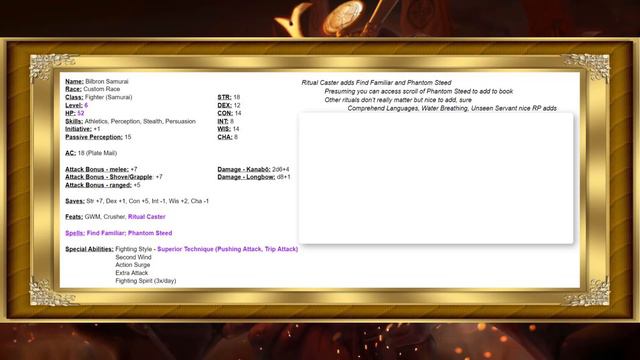Image resolution: width=640 pixels, height=360 pixels.
Task: Click the 'Special Abilities:' label
Action: click(x=89, y=249)
